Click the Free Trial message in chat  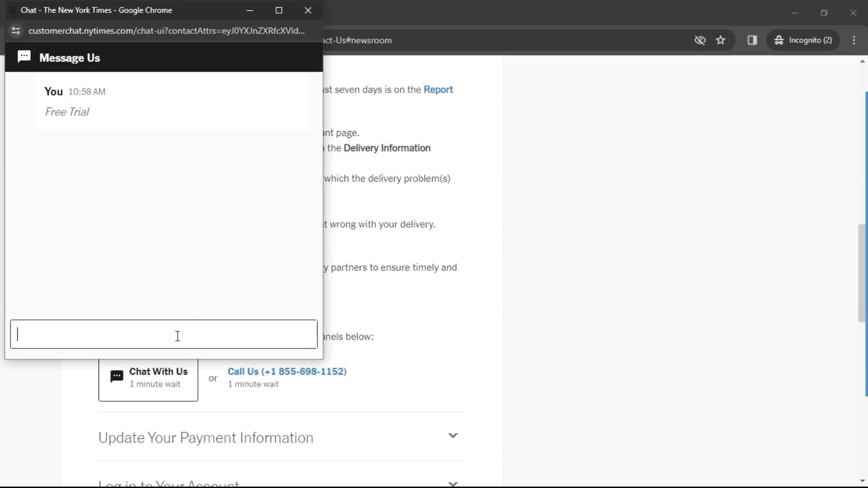pos(67,112)
